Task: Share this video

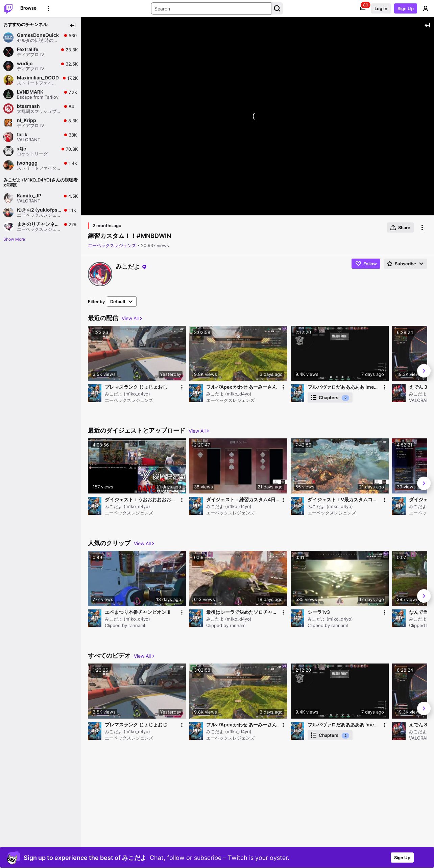Action: (400, 227)
